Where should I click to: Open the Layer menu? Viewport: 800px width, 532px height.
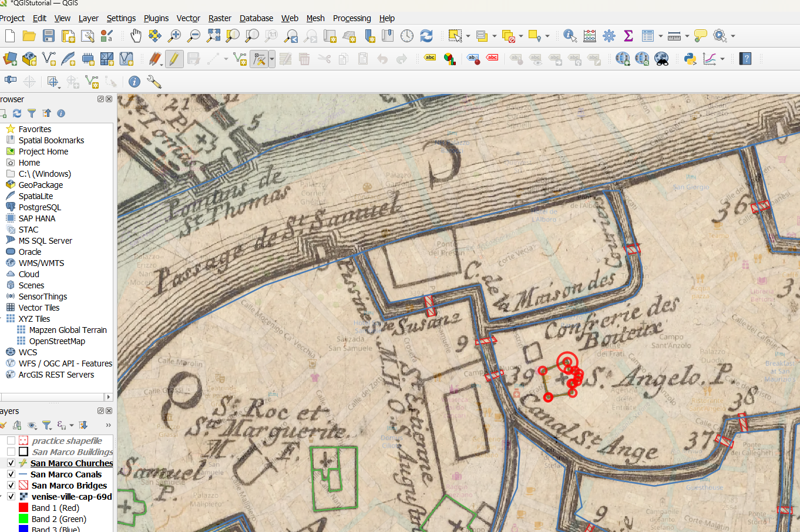click(89, 18)
